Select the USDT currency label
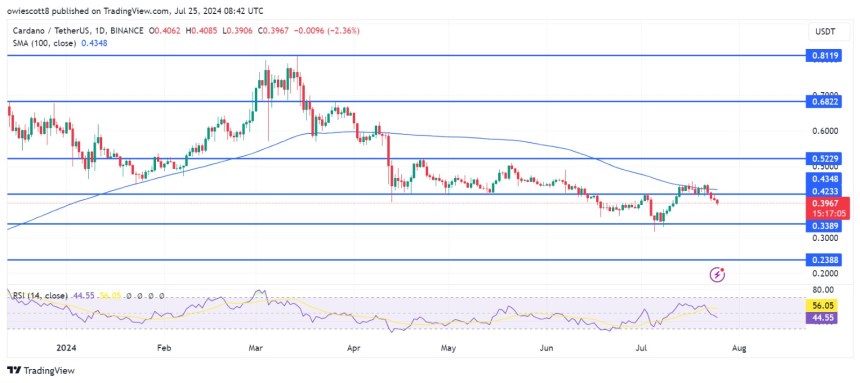860x383 pixels. (825, 32)
